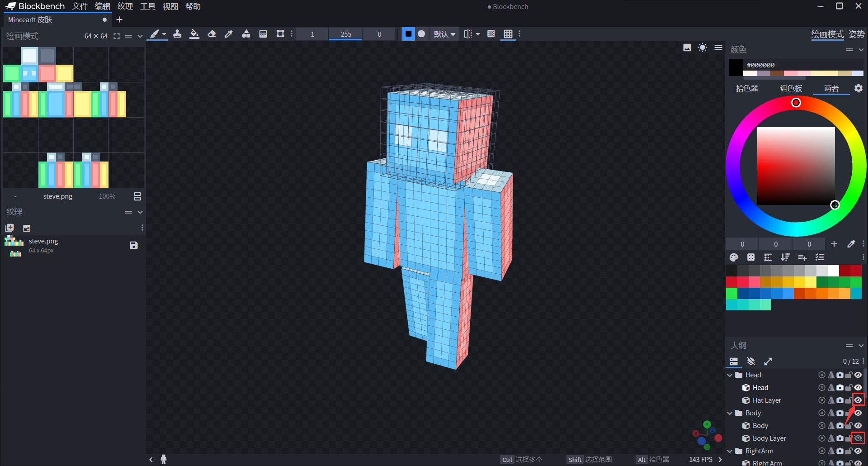Open the 纹理 menu

coord(125,6)
